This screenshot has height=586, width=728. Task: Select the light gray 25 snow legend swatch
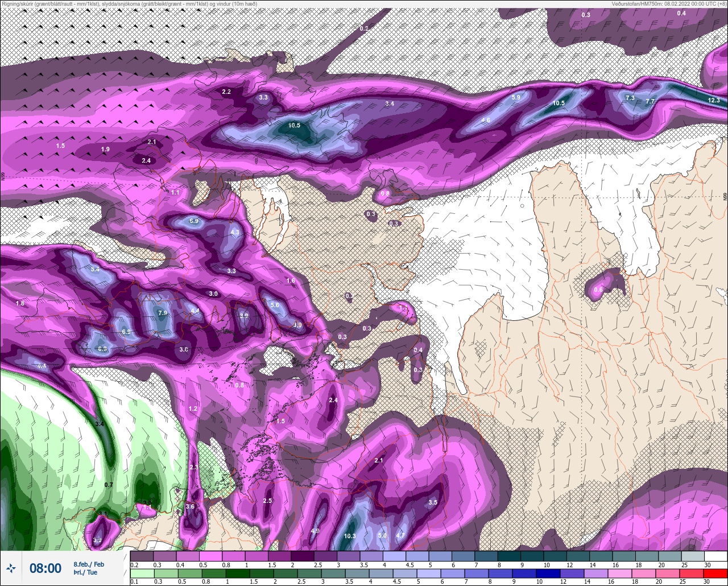click(x=692, y=556)
